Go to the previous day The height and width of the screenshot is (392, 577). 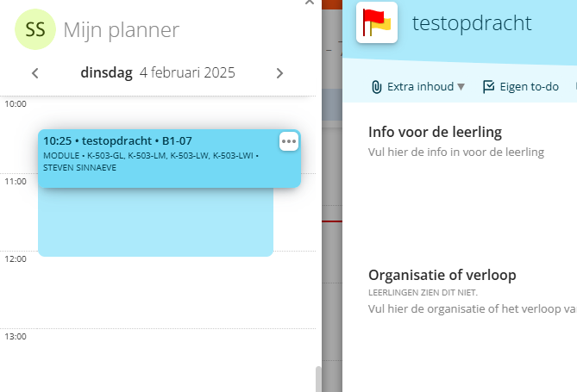[x=34, y=73]
